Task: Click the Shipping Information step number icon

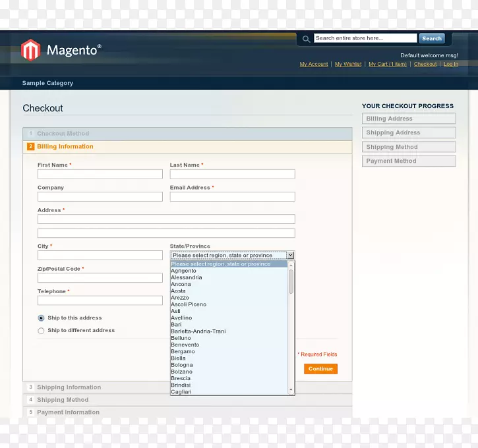Action: tap(30, 387)
